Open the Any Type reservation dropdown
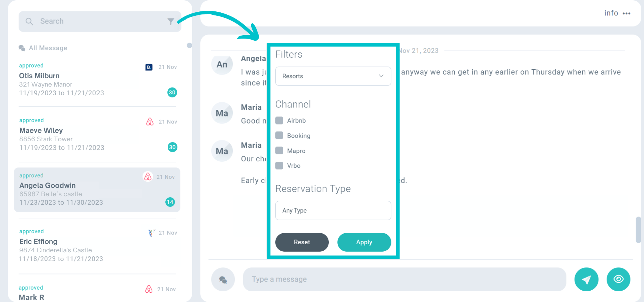 point(333,210)
